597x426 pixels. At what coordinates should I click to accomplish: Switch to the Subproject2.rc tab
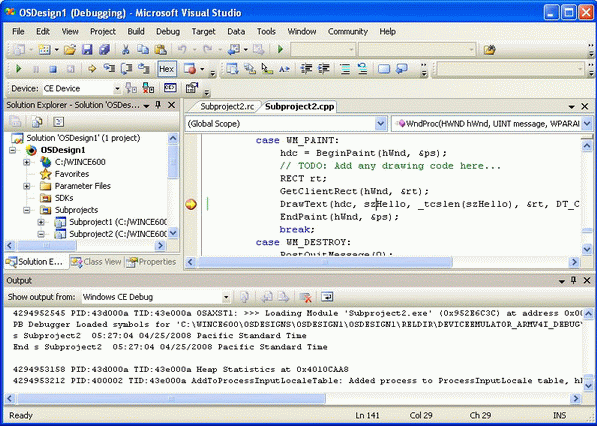tap(227, 107)
